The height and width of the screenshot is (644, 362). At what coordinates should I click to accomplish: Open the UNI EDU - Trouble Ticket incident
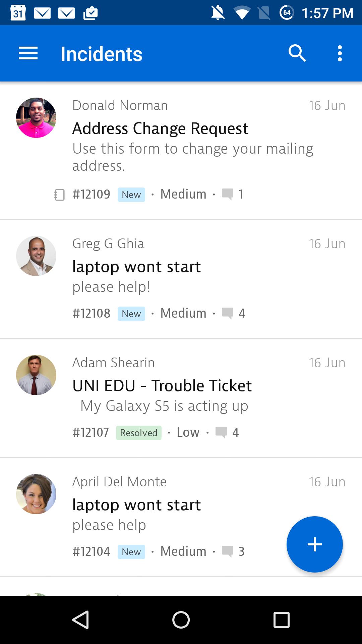click(162, 386)
